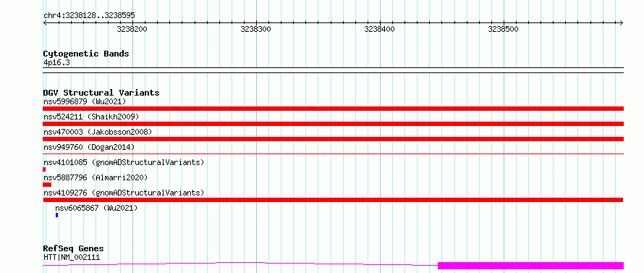Screen dimensions: 644x273
Task: Click the small red block under nsv4101085
Action: tap(44, 169)
